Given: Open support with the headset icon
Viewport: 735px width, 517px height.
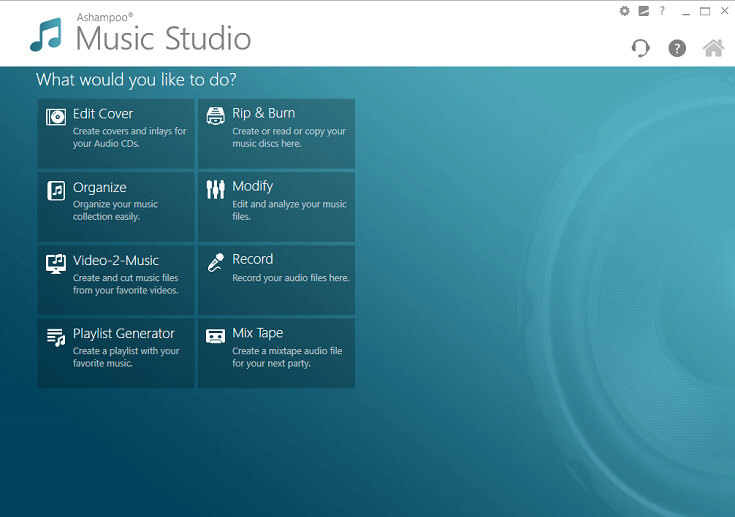Looking at the screenshot, I should 641,48.
